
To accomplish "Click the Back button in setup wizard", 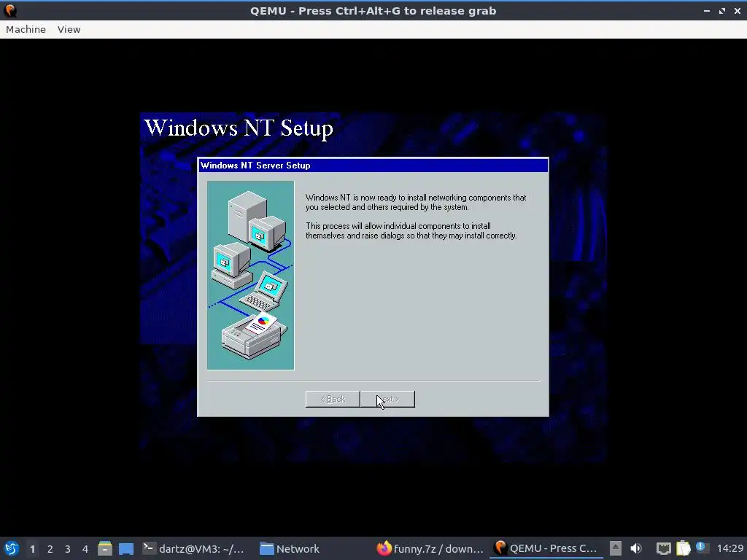I will pyautogui.click(x=333, y=399).
